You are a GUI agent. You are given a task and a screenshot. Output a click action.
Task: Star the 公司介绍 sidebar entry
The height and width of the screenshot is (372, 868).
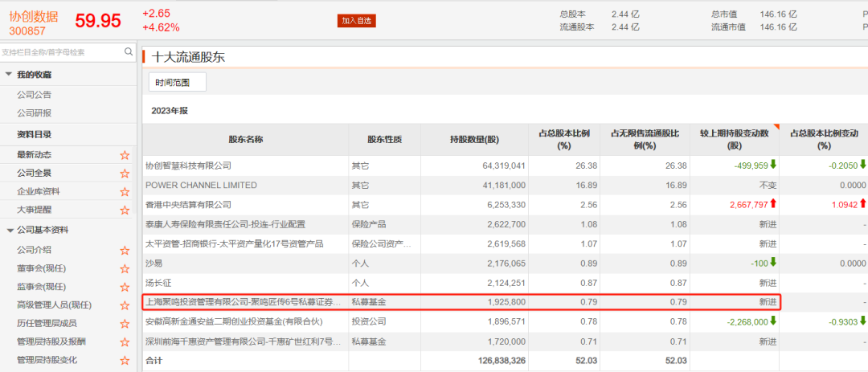coord(125,250)
